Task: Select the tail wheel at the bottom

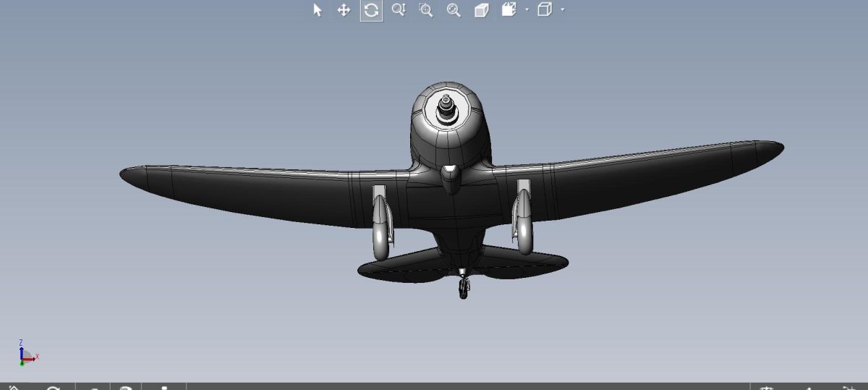Action: 463,289
